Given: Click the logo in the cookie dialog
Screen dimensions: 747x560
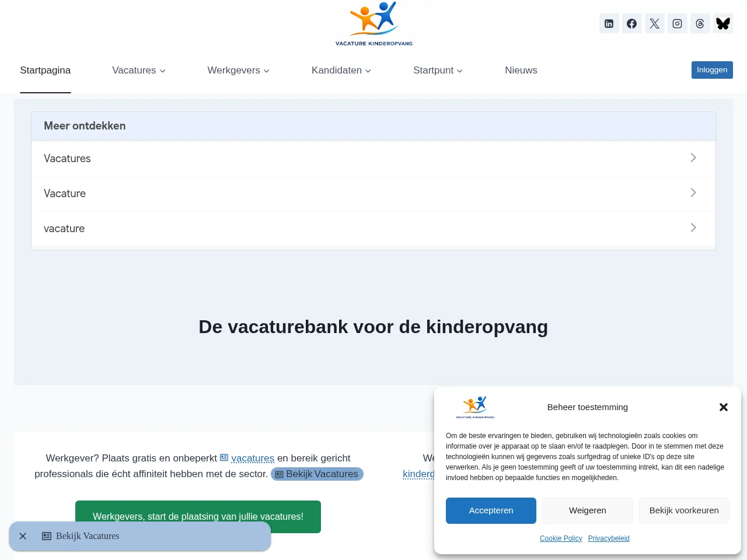Looking at the screenshot, I should (475, 407).
